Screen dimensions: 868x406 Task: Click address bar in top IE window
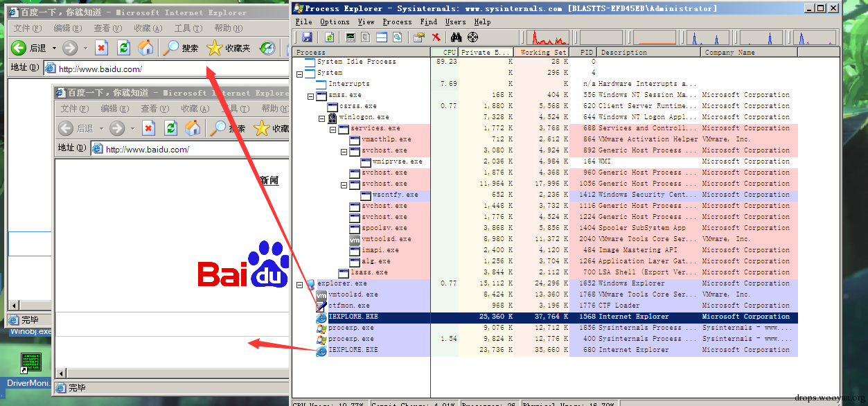166,69
